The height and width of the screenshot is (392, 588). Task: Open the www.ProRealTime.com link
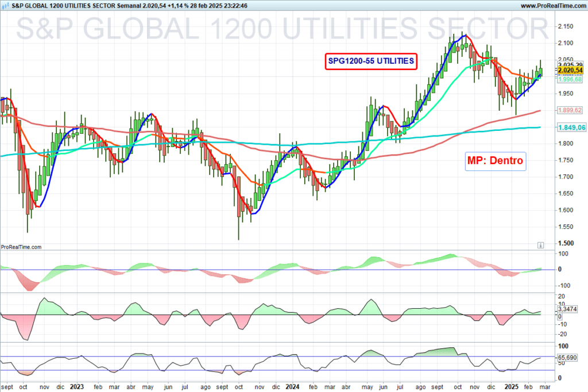click(x=553, y=6)
